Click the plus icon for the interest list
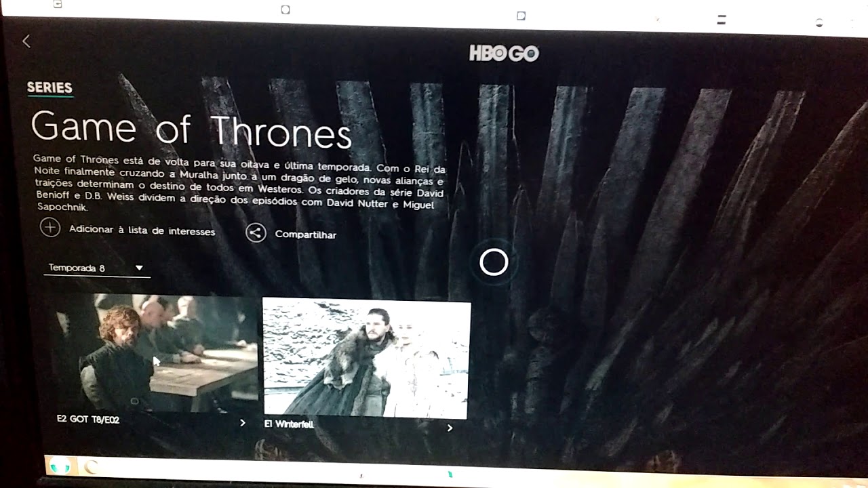Image resolution: width=868 pixels, height=488 pixels. click(50, 228)
